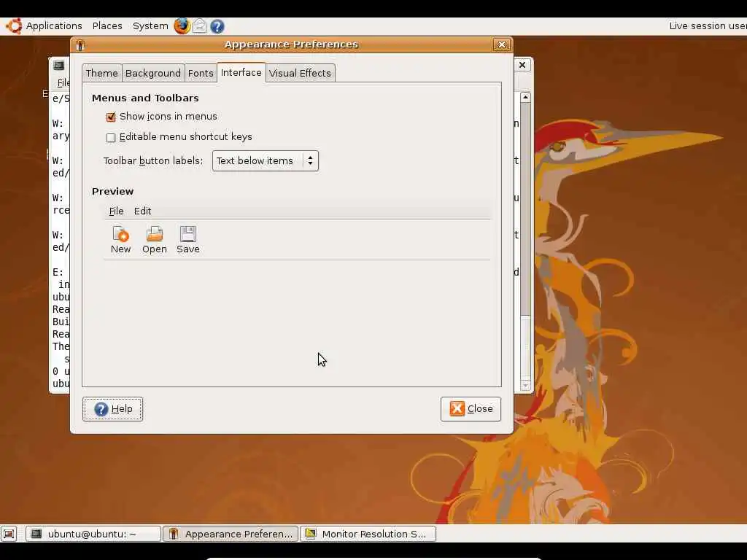Launch Firefox from the top panel icon
Image resolution: width=747 pixels, height=560 pixels.
(182, 26)
